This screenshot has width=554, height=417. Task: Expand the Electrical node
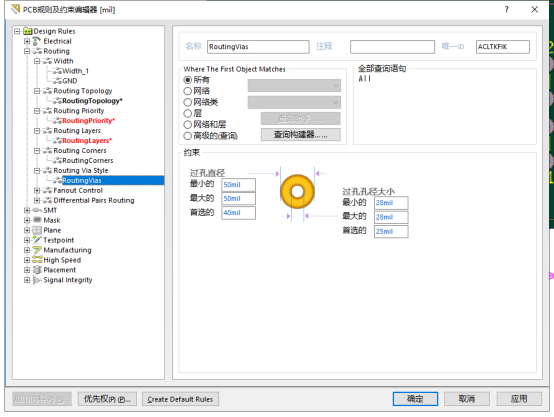click(x=27, y=41)
